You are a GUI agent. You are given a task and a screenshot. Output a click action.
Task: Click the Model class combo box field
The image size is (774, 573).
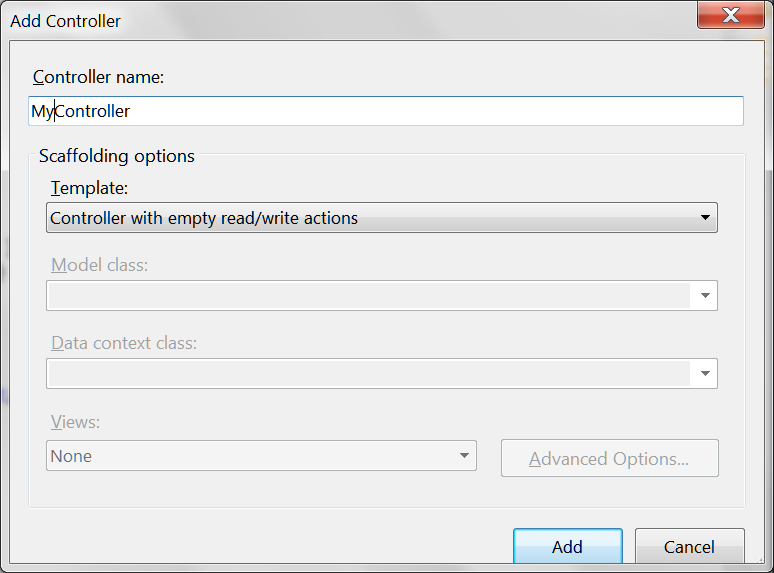(368, 295)
